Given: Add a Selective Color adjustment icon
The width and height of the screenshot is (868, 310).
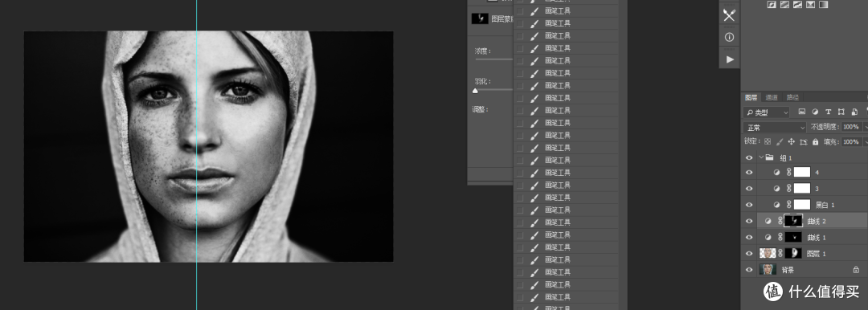Looking at the screenshot, I should point(810,5).
